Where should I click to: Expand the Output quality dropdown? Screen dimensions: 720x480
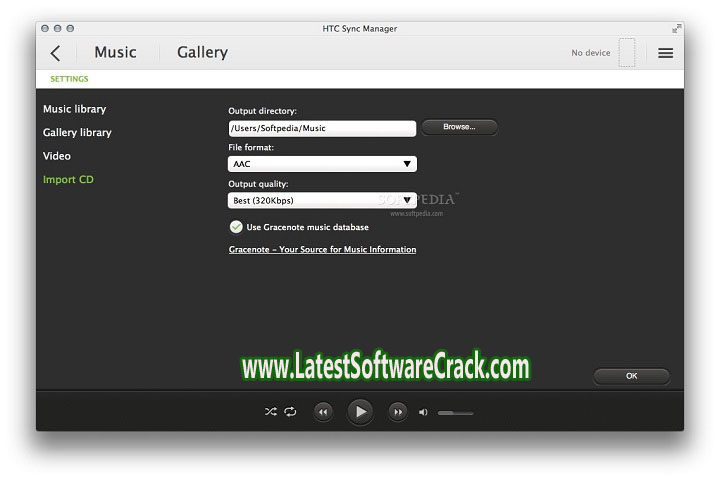322,200
